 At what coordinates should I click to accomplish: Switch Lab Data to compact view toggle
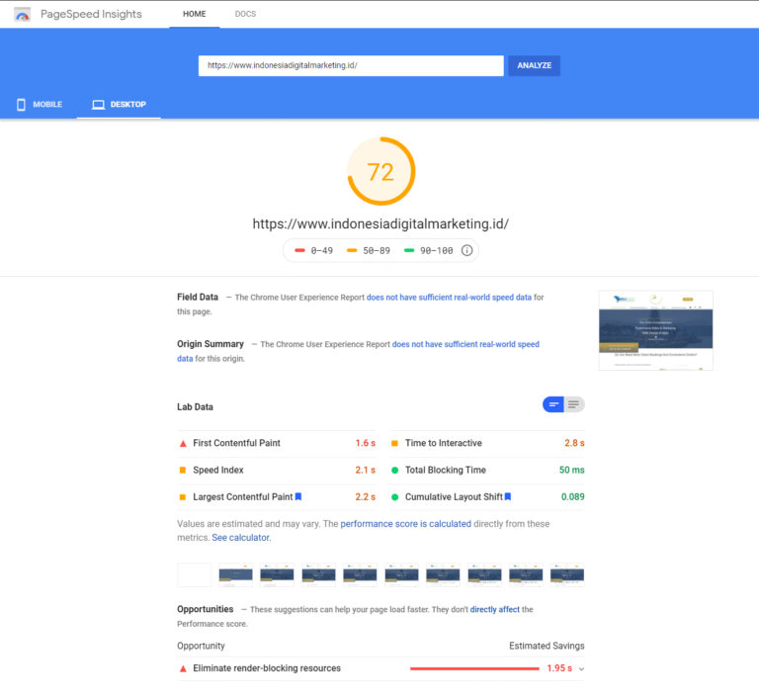[x=553, y=404]
